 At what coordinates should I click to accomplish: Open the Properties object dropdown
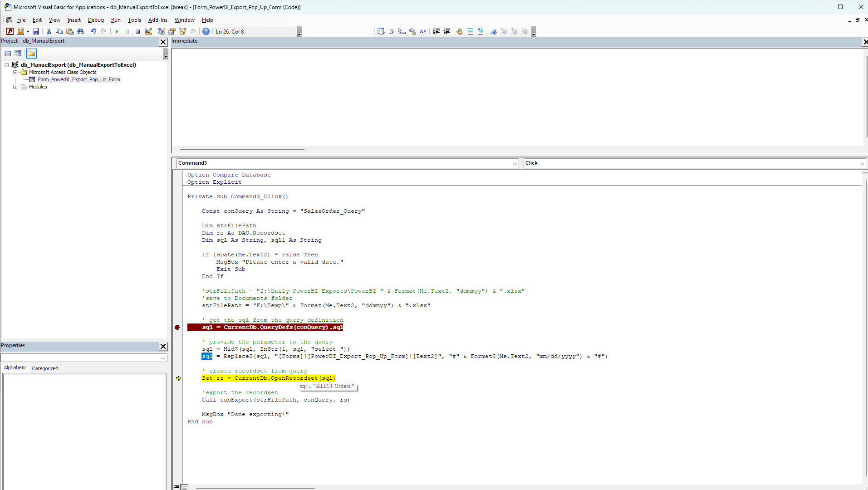pos(163,358)
